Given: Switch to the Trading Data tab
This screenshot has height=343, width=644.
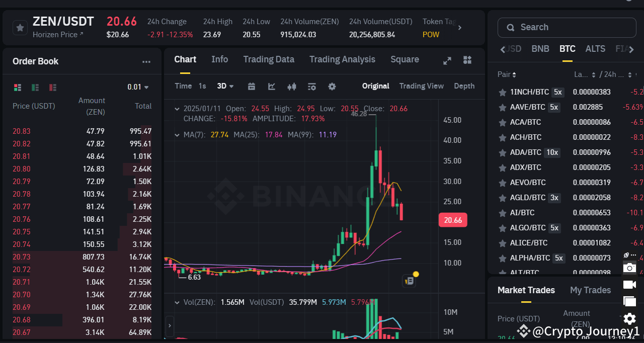Looking at the screenshot, I should coord(269,59).
